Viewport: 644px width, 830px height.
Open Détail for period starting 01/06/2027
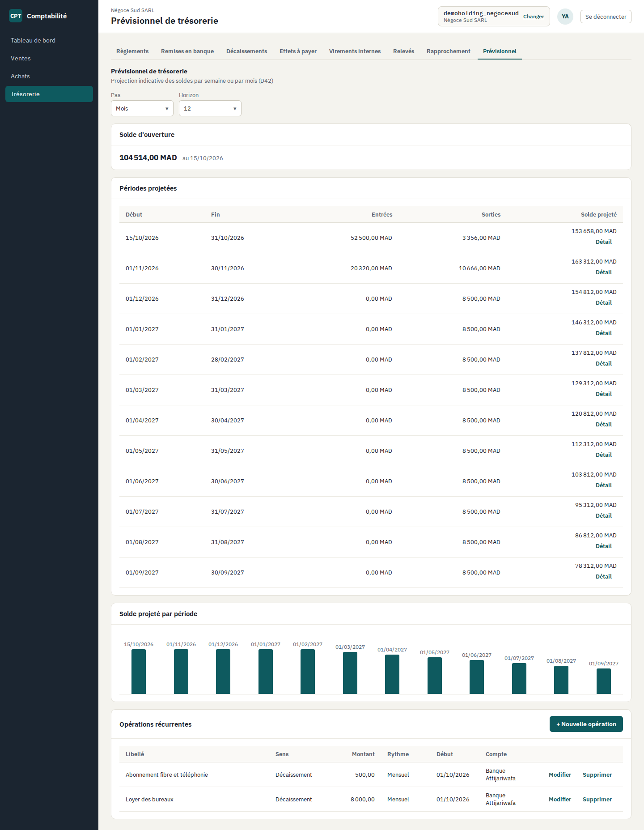(604, 485)
